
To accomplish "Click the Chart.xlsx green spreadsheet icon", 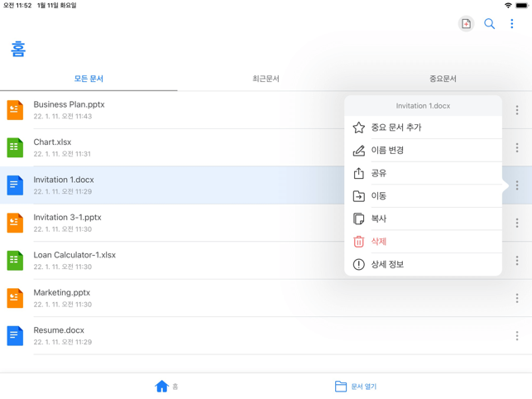I will click(15, 147).
